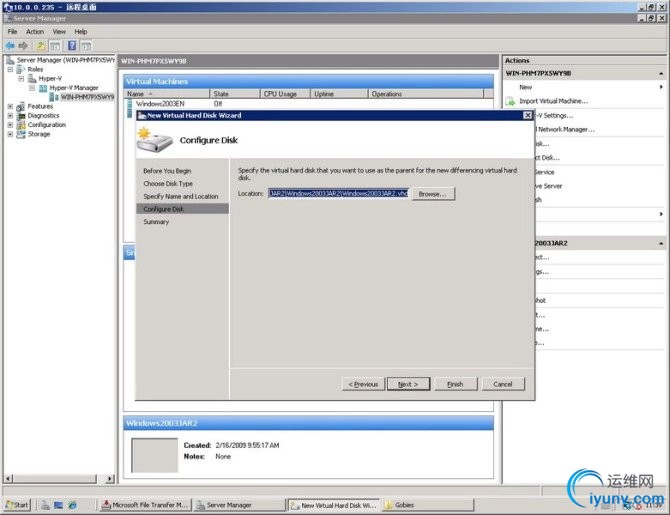
Task: Click the Configuration node icon in tree
Action: pyautogui.click(x=21, y=125)
